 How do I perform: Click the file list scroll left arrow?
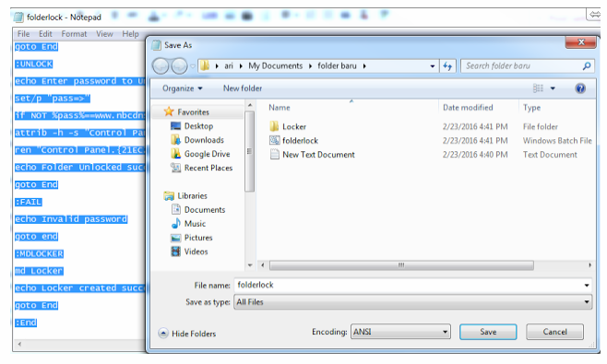[263, 265]
